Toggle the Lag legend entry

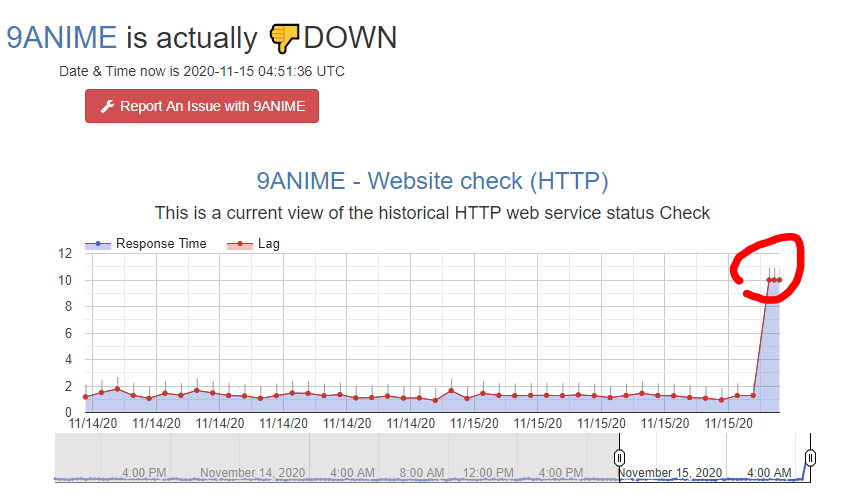click(253, 244)
